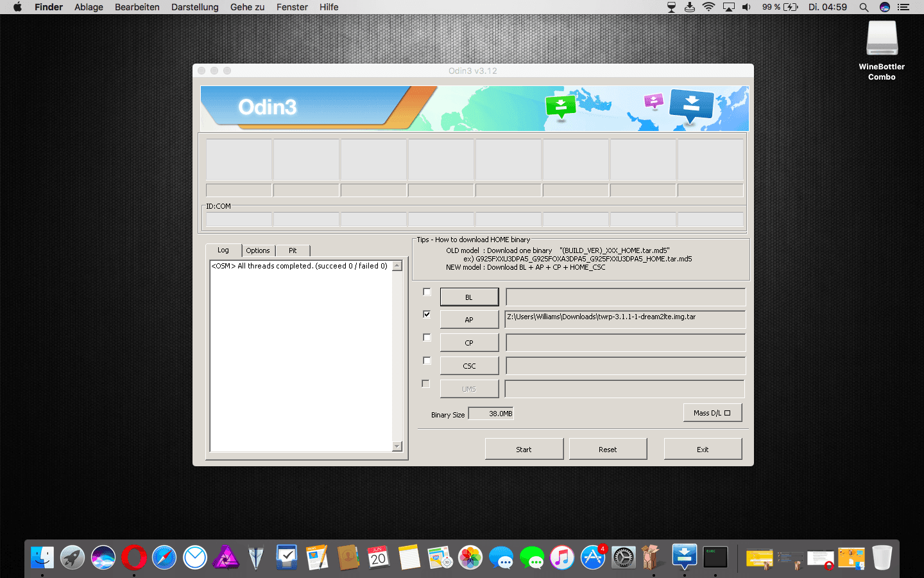The image size is (924, 578).
Task: Open the Hilfe menu
Action: 329,7
